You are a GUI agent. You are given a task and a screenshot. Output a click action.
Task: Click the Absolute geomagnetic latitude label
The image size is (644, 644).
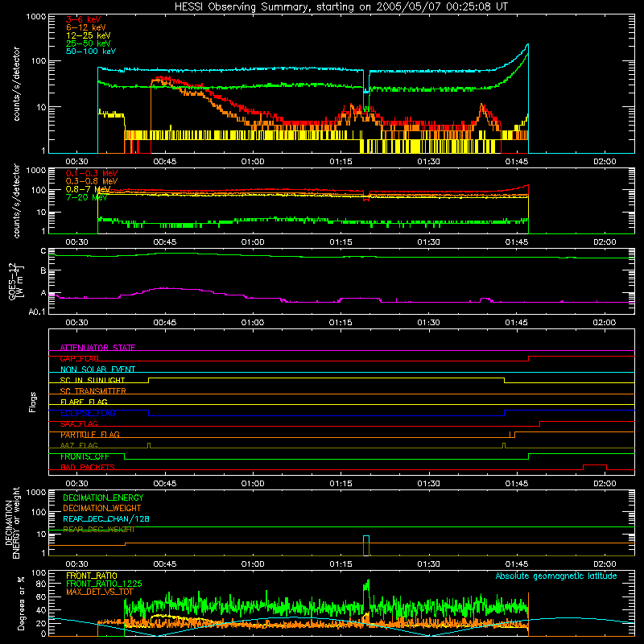[x=556, y=576]
